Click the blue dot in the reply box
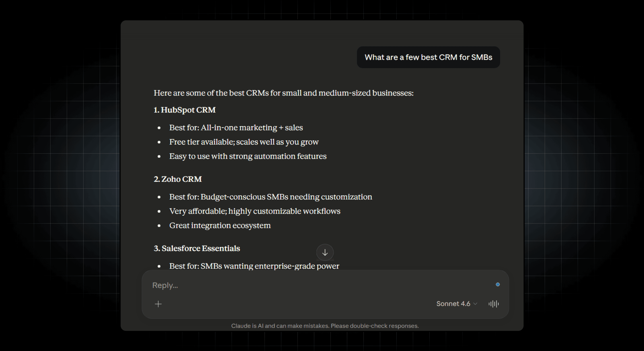The width and height of the screenshot is (644, 351). point(497,285)
